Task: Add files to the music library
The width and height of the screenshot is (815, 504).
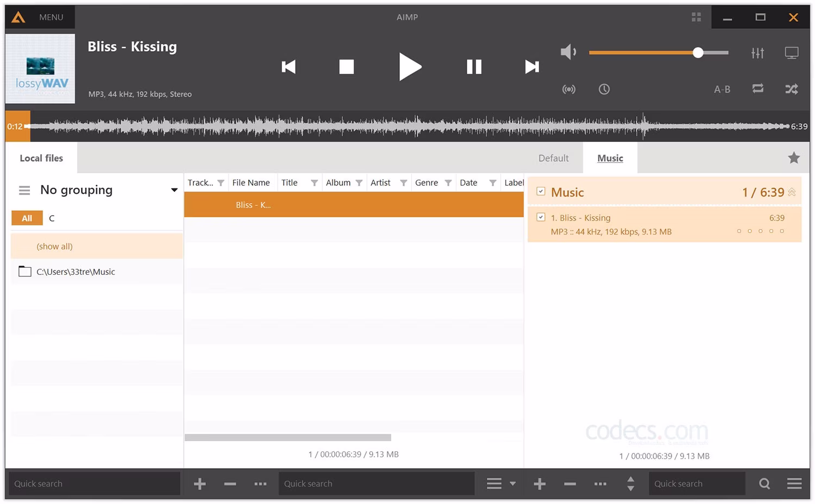Action: (x=200, y=483)
